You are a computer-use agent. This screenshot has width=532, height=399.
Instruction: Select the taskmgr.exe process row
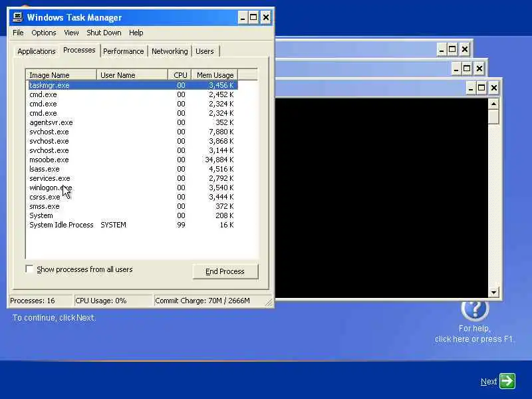click(x=132, y=85)
